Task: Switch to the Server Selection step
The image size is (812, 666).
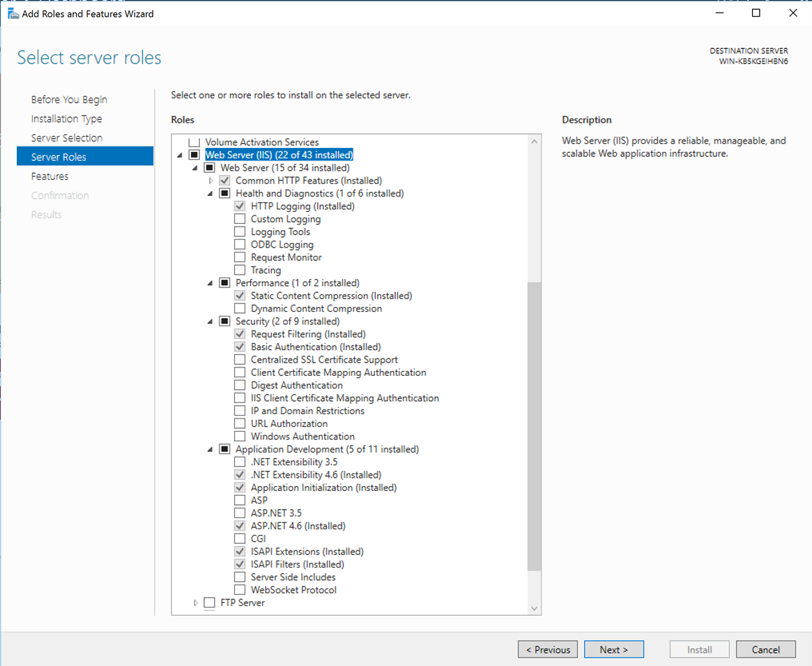Action: [x=67, y=138]
